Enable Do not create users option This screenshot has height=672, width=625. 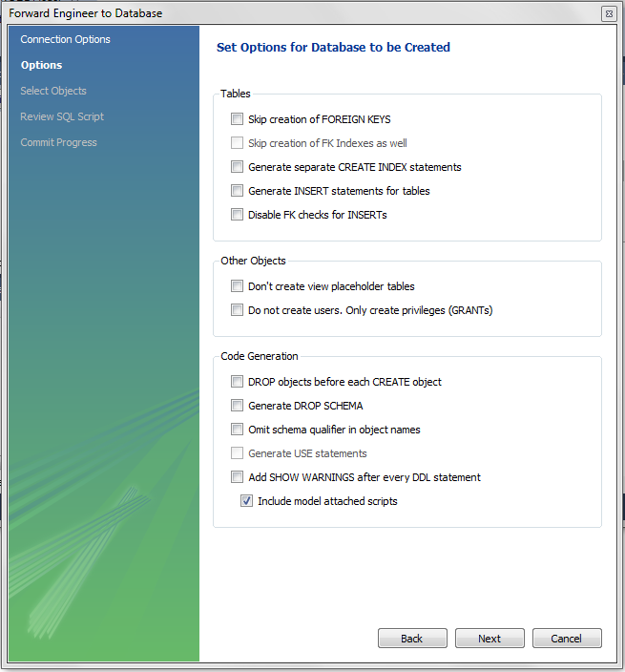coord(238,310)
